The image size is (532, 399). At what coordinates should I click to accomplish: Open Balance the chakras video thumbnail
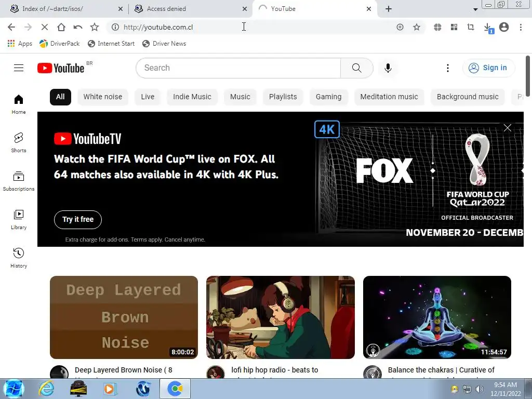pyautogui.click(x=437, y=317)
